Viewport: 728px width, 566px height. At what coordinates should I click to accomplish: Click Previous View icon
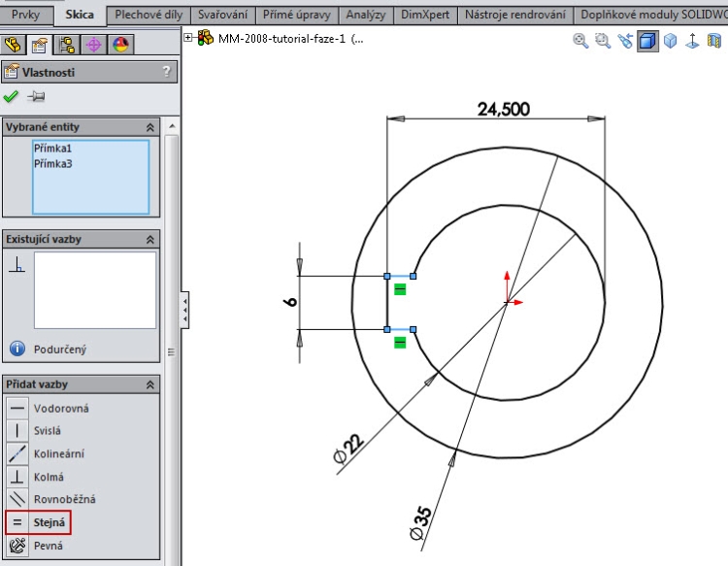pyautogui.click(x=625, y=41)
